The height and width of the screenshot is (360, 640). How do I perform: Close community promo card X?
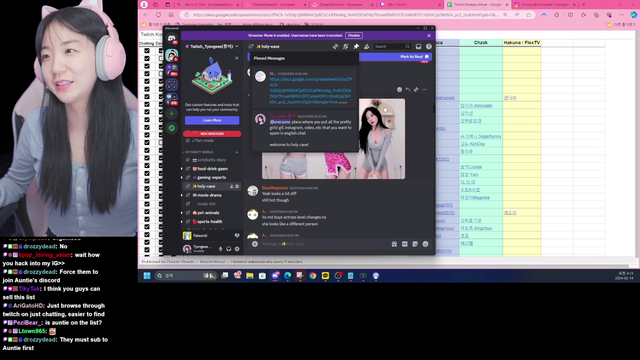[237, 58]
